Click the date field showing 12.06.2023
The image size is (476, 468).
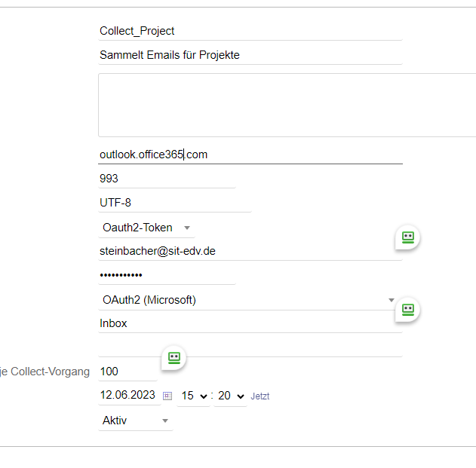[127, 395]
